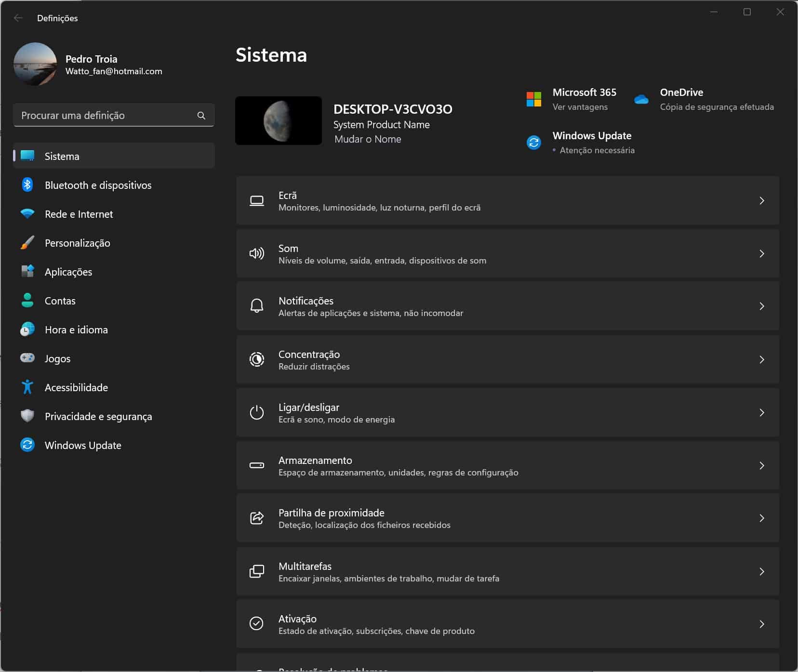The image size is (798, 672).
Task: Click the Som speaker icon
Action: pyautogui.click(x=256, y=253)
